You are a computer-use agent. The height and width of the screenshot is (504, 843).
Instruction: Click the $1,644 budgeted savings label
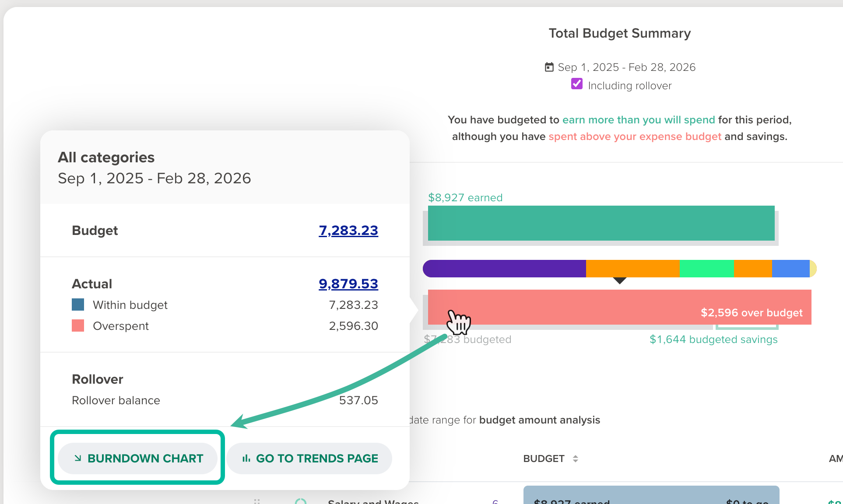point(713,339)
